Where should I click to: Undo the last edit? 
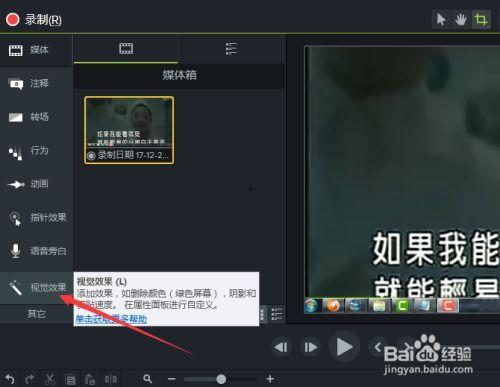[10, 379]
